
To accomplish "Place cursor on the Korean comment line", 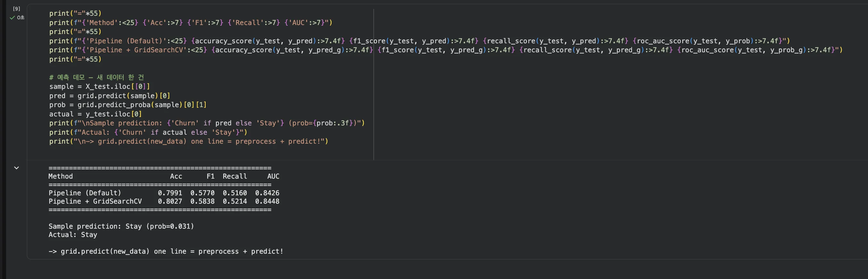I will pyautogui.click(x=96, y=77).
